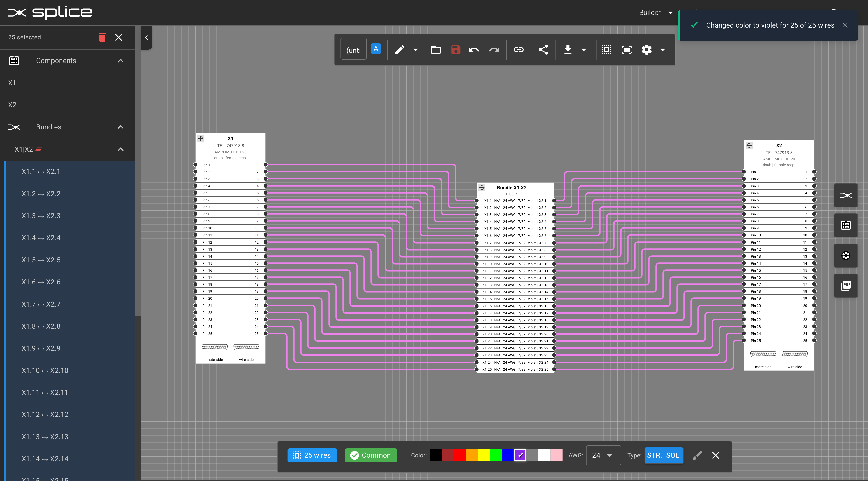Pick the orange color swatch

click(x=472, y=455)
